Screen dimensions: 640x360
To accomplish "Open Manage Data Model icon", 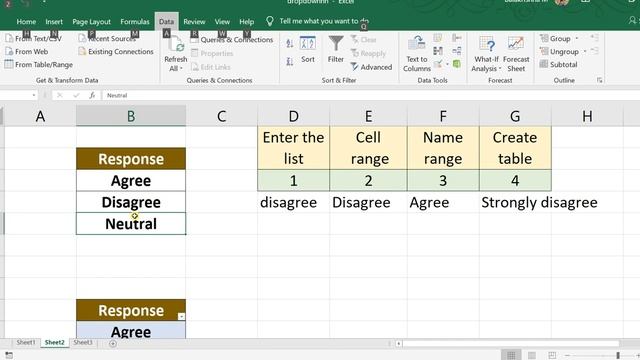I will pos(457,64).
